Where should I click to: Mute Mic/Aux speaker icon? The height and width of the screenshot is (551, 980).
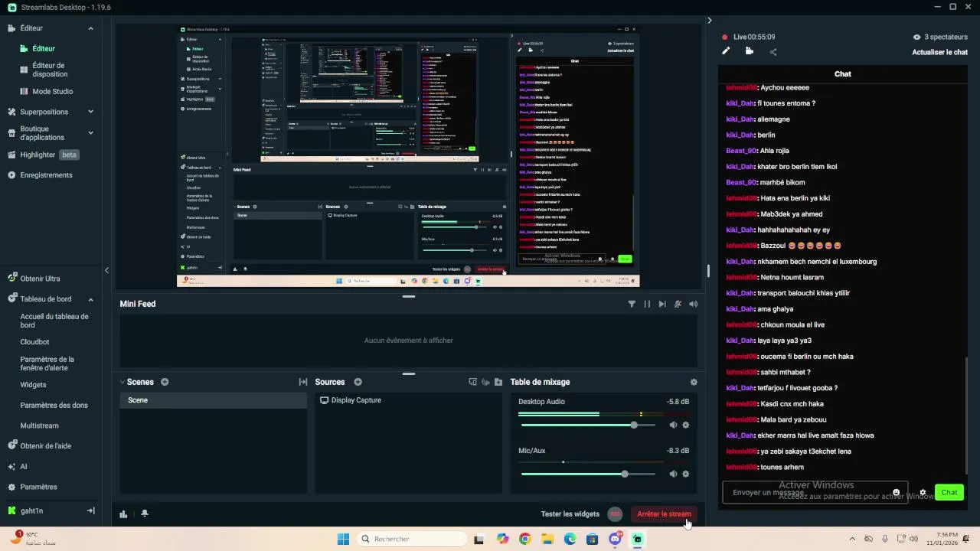click(x=673, y=474)
